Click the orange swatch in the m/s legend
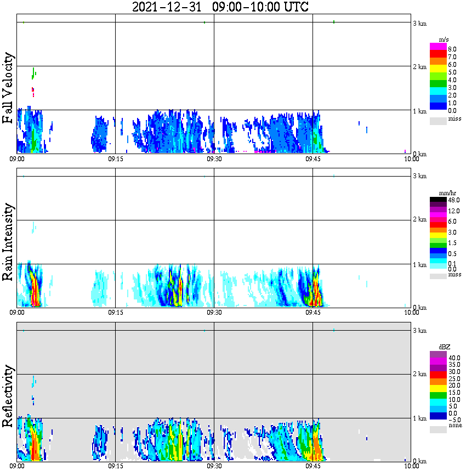Screen dimensions: 466x476 (438, 61)
